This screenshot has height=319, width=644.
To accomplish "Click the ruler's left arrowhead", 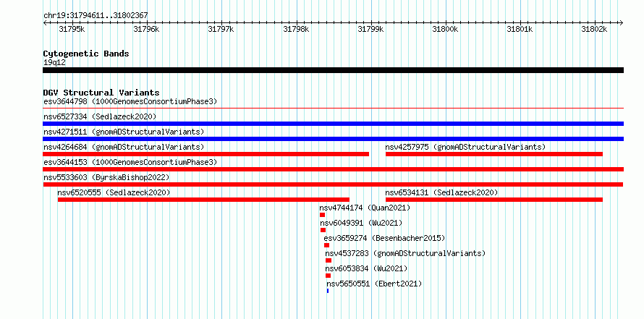I will [45, 22].
